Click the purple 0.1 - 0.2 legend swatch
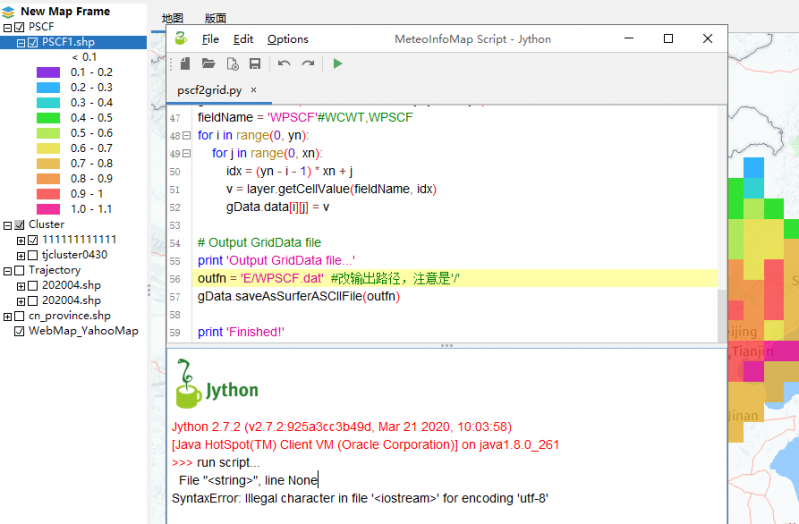 click(x=48, y=73)
